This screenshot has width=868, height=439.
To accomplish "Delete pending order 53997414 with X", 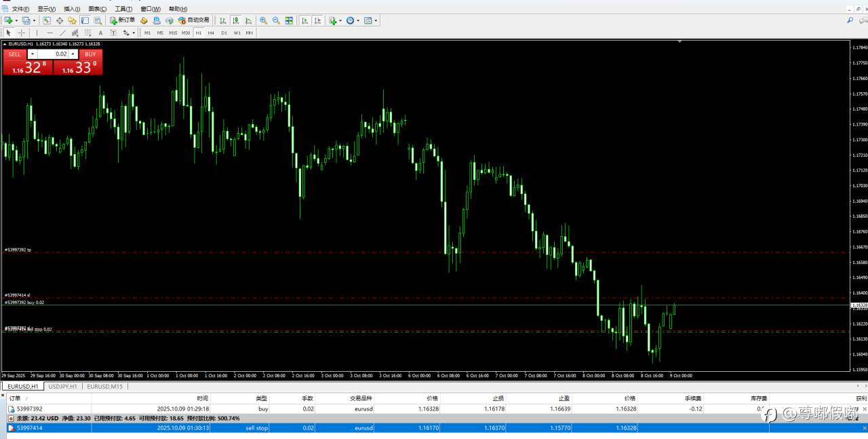I will tap(863, 428).
